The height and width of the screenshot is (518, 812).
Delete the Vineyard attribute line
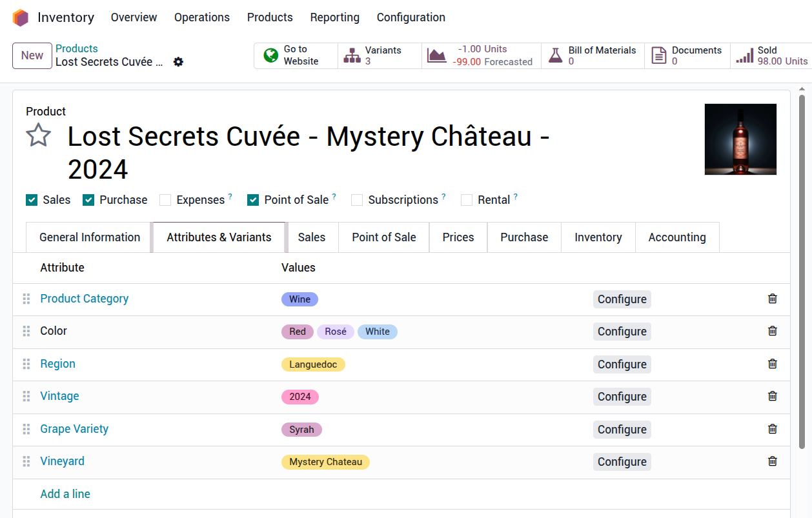tap(772, 461)
